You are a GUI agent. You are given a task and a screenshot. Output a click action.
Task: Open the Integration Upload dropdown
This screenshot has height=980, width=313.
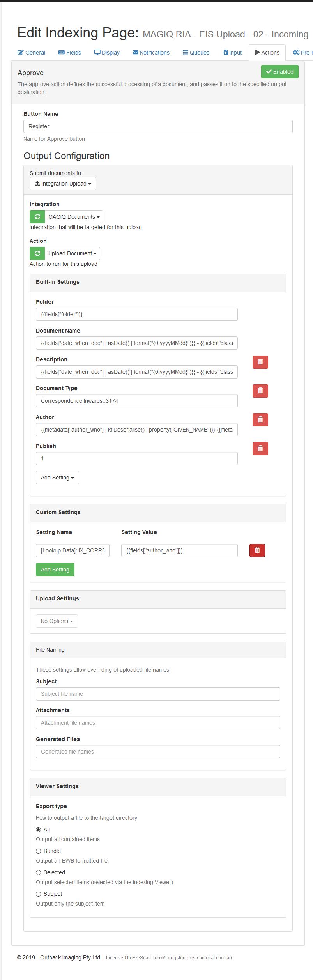pyautogui.click(x=63, y=184)
